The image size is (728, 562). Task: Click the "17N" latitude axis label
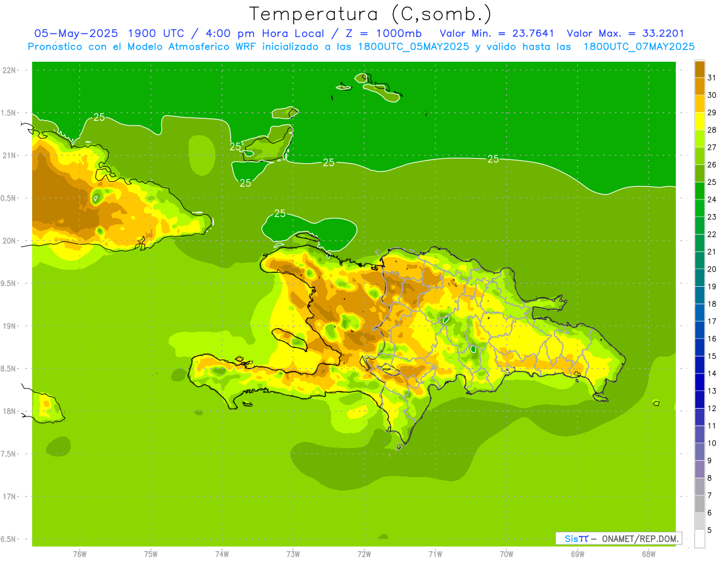click(9, 497)
